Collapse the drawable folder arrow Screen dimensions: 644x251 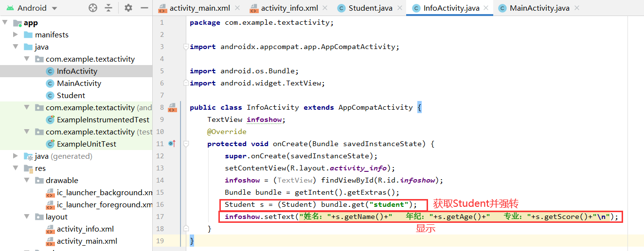27,181
